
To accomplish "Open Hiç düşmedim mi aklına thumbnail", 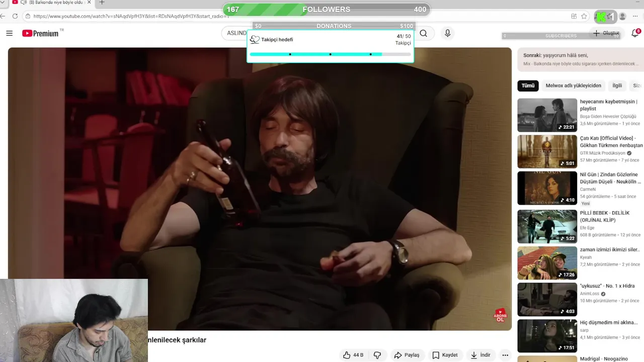I will [547, 336].
